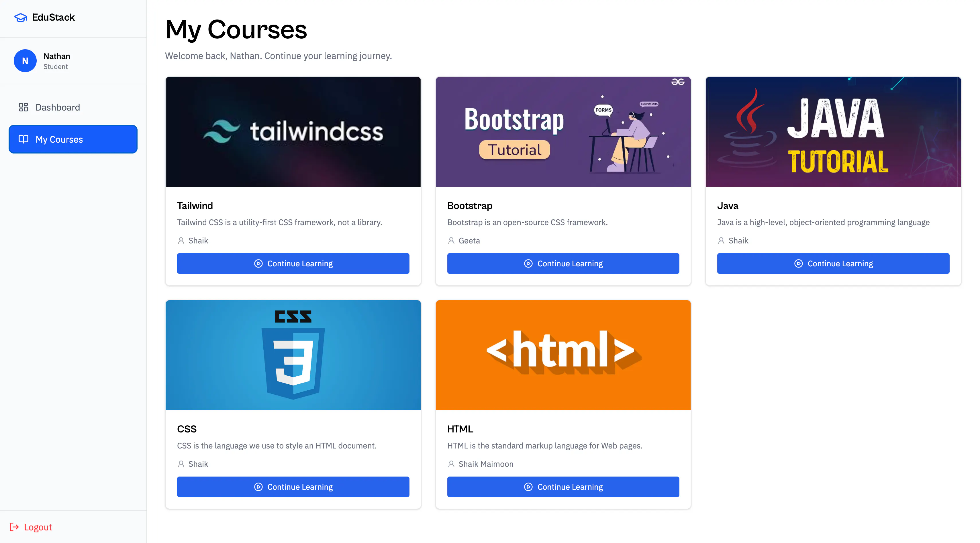
Task: Click the 'Welcome back, Nathan' subtitle
Action: (x=278, y=56)
